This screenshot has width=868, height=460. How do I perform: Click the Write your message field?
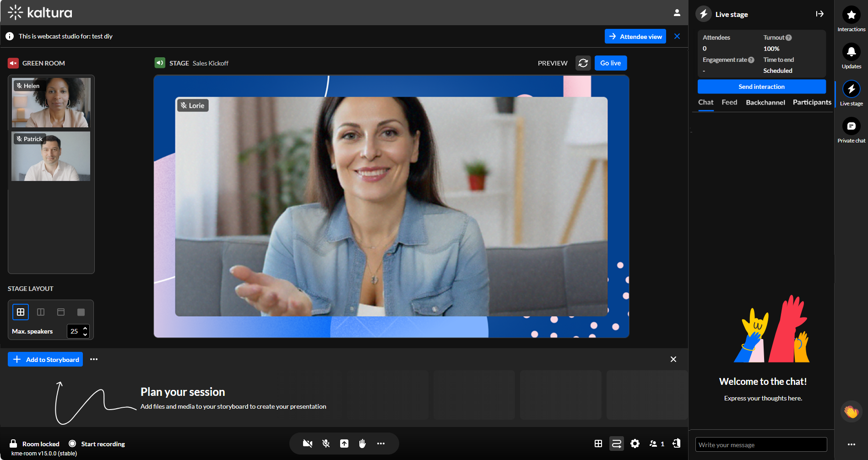click(761, 445)
